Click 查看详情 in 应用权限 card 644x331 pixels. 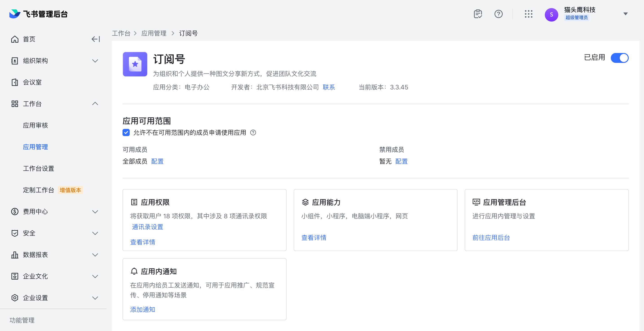[142, 242]
